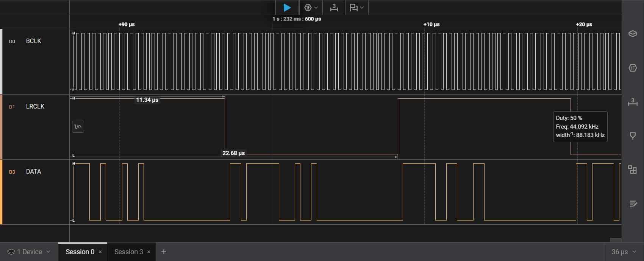Switch to the Session 3 tab
The width and height of the screenshot is (644, 261).
point(128,252)
